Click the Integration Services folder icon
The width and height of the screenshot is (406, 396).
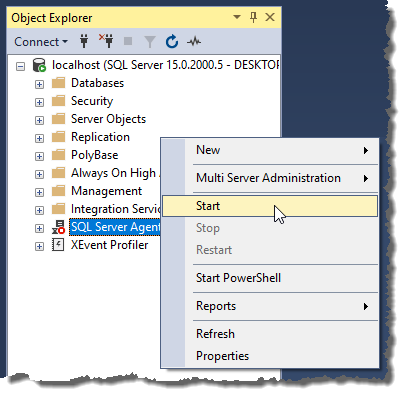tap(59, 209)
